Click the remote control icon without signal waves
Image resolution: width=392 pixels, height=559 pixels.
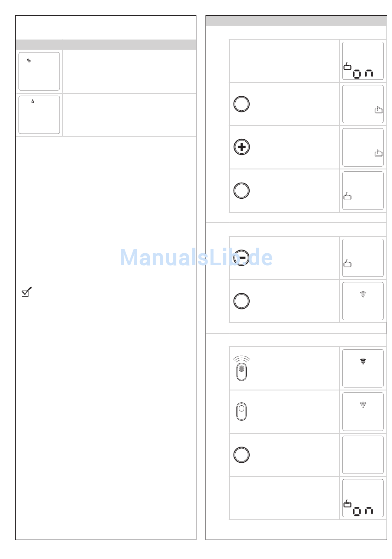click(241, 412)
